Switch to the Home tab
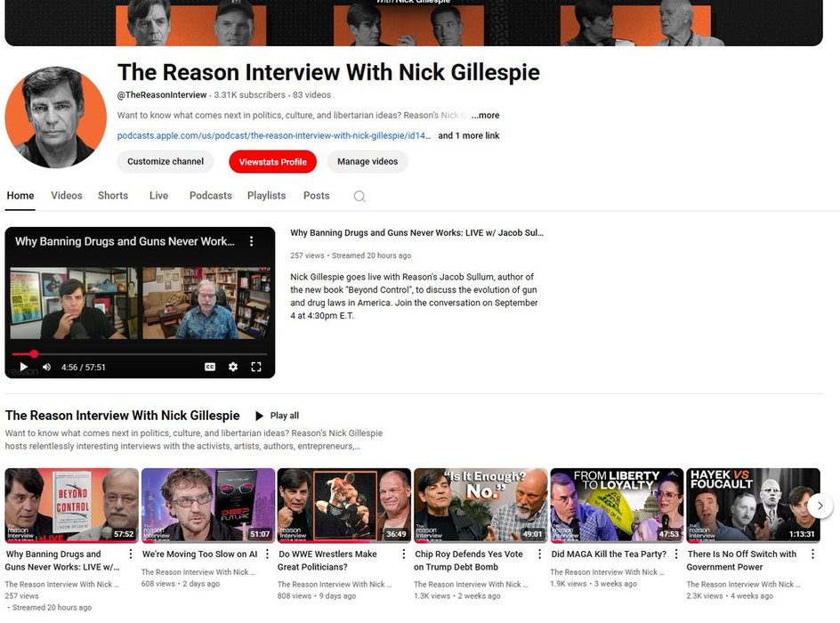Viewport: 840px width, 623px height. (20, 196)
